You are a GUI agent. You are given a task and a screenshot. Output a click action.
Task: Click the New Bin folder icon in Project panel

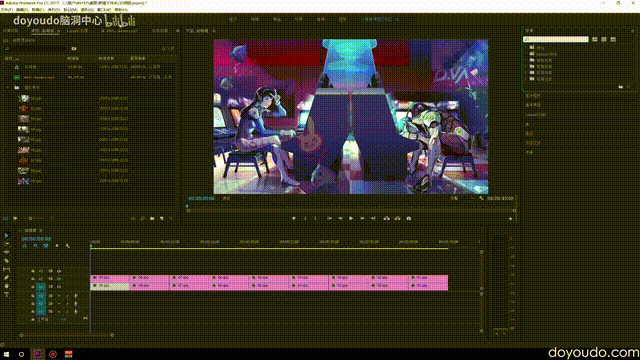click(152, 218)
